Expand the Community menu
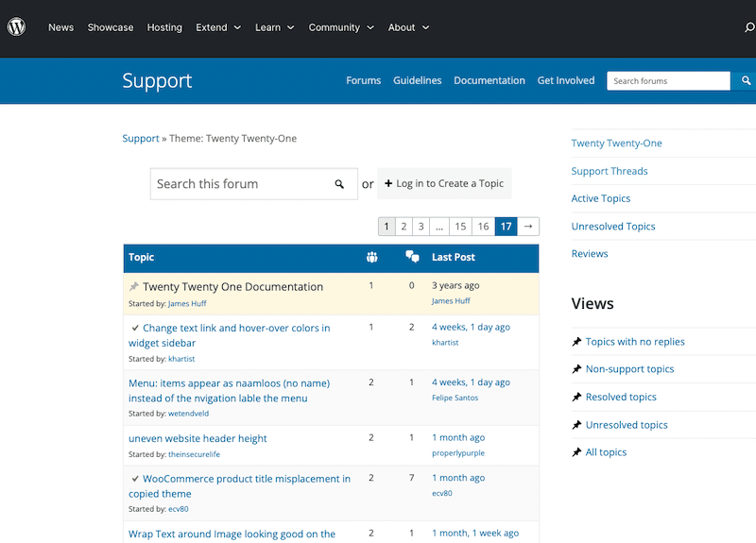The width and height of the screenshot is (756, 543). [x=341, y=27]
